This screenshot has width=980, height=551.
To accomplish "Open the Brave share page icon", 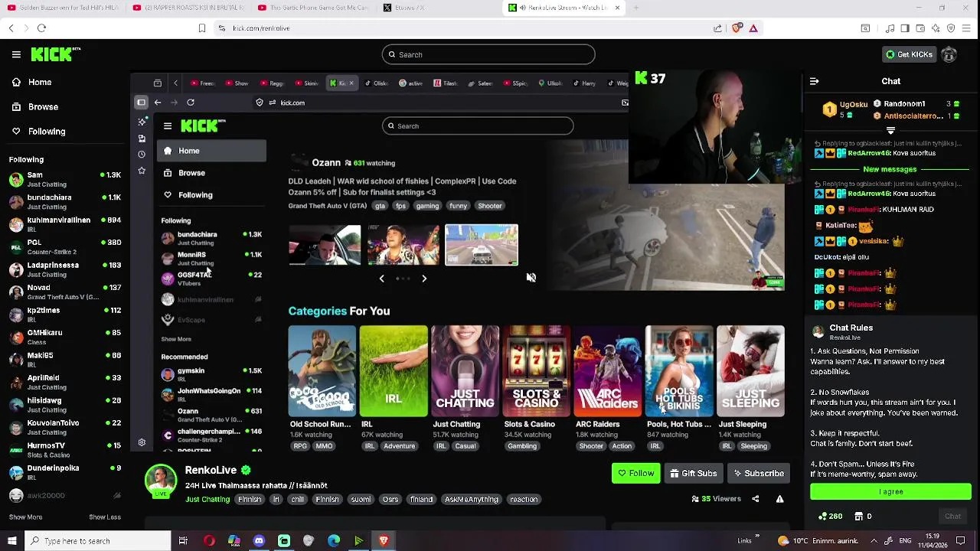I will pos(717,28).
